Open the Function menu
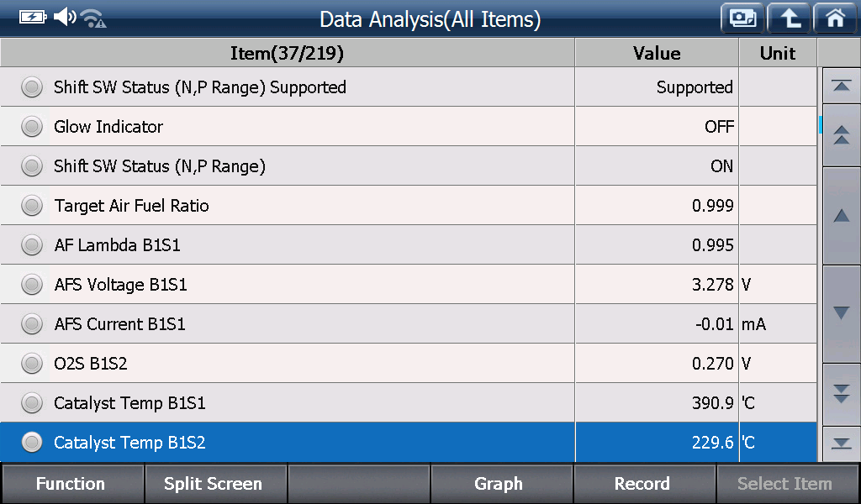Screen dimensions: 861x504 [x=72, y=484]
